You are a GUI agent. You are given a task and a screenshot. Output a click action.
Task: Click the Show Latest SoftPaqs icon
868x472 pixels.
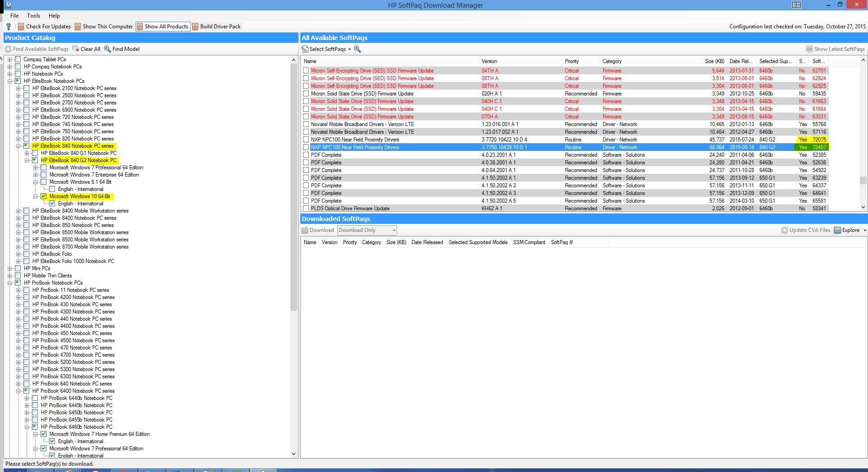tap(809, 49)
